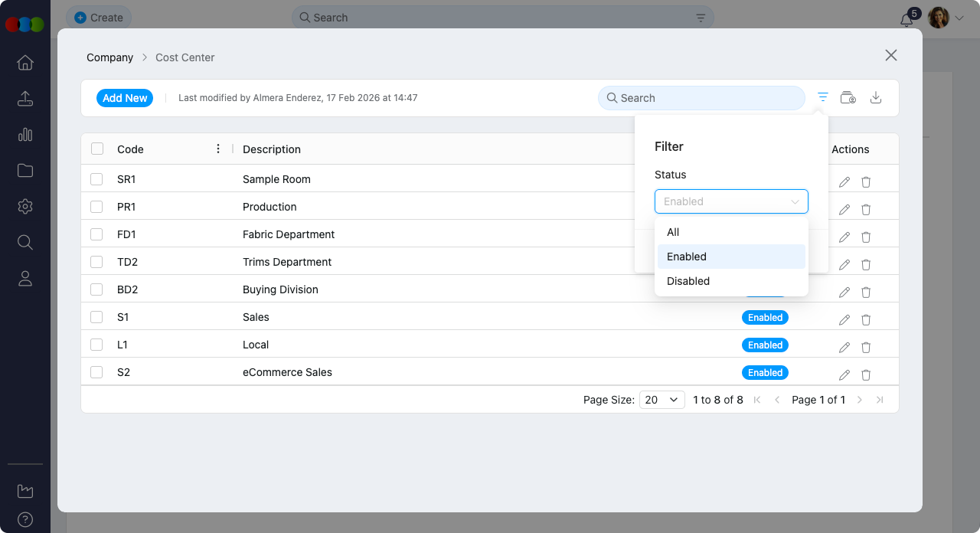
Task: Click the Add New button
Action: [x=125, y=98]
